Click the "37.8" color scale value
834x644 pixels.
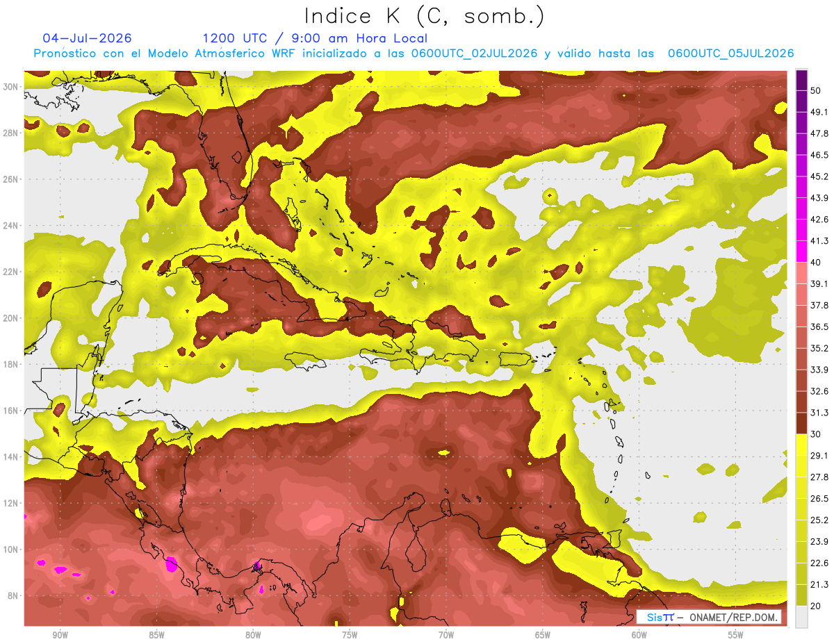[x=819, y=305]
